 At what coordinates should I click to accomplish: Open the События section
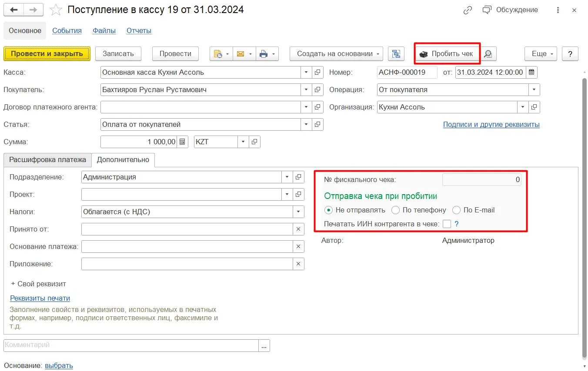coord(67,31)
